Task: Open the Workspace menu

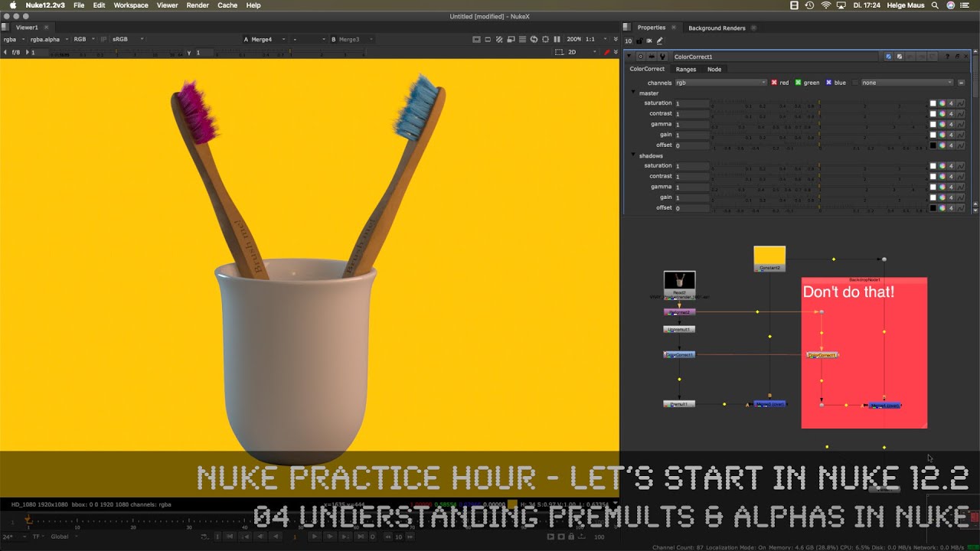Action: click(x=131, y=5)
